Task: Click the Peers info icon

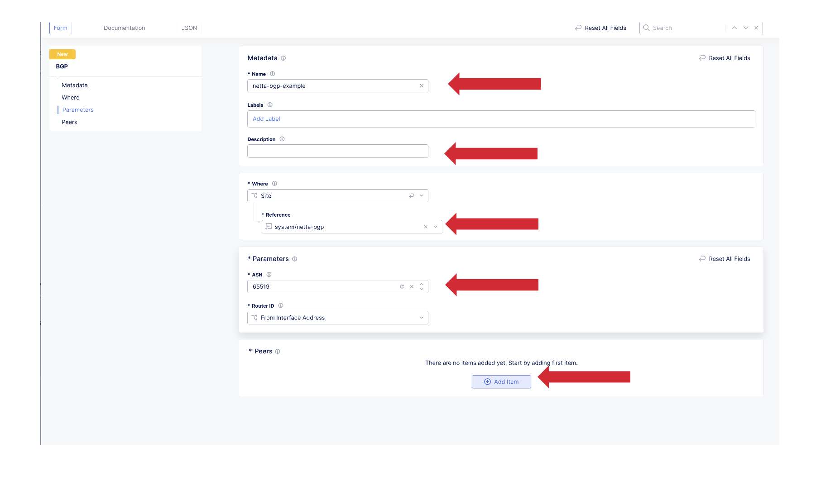Action: coord(278,352)
